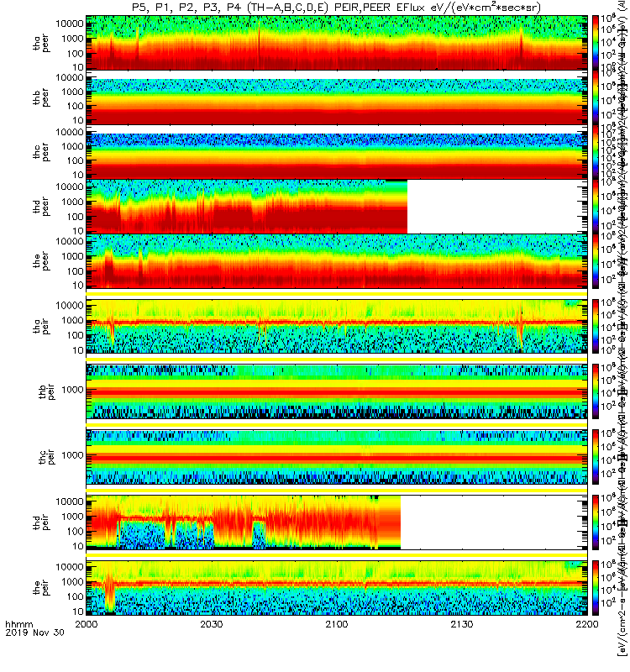This screenshot has height=672, width=630.
Task: Click the 1000 tick label of the peer
Action: coord(72,256)
